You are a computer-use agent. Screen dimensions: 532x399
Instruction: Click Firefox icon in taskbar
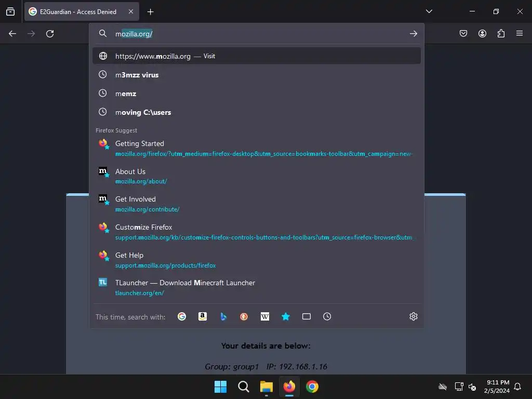tap(289, 387)
